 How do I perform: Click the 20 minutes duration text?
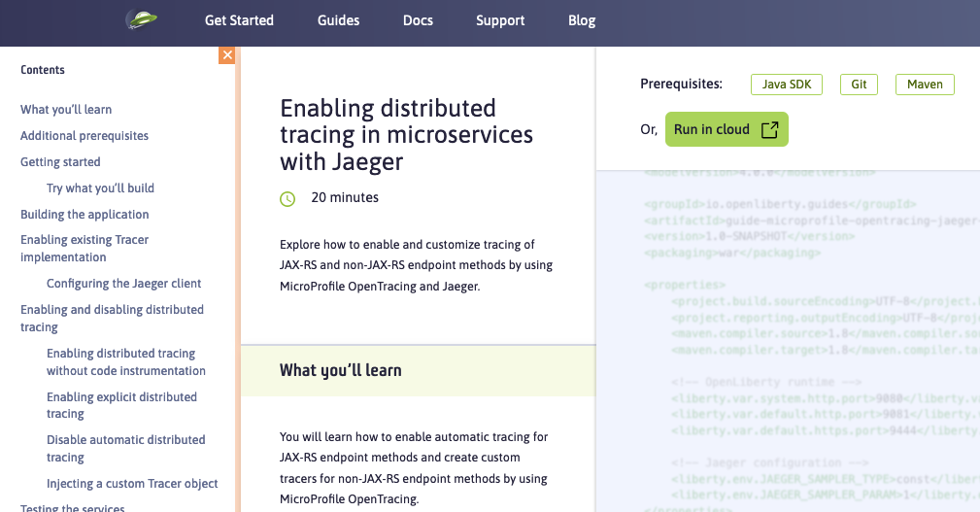pos(345,197)
